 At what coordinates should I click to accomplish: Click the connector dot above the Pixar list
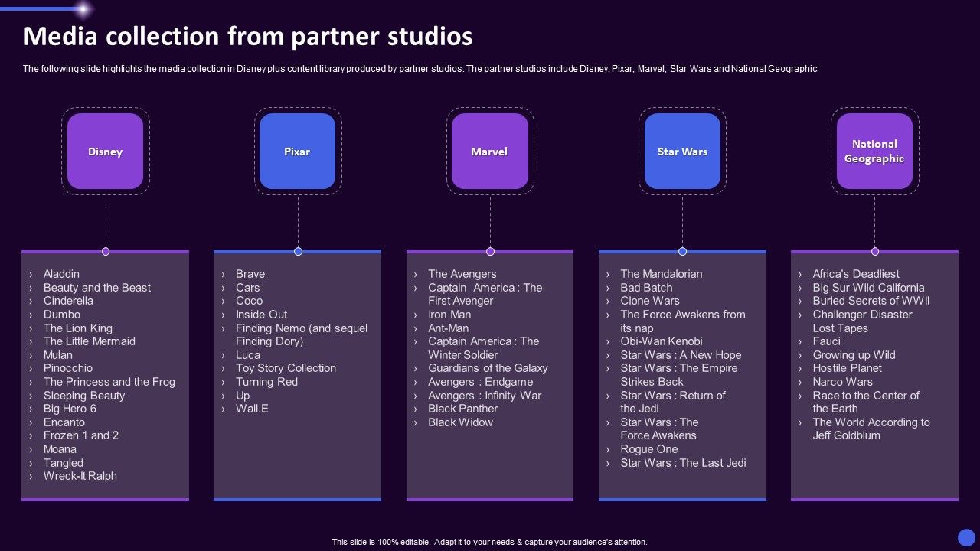pyautogui.click(x=298, y=252)
